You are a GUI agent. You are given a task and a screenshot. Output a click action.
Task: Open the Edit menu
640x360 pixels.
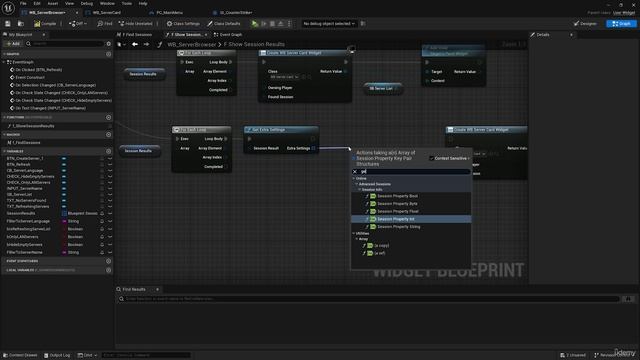point(37,3)
